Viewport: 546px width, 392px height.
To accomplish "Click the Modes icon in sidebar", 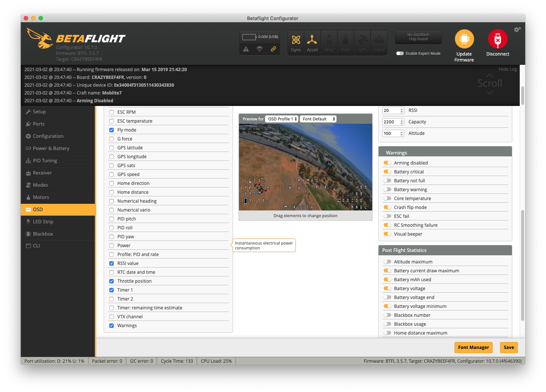I will click(28, 185).
